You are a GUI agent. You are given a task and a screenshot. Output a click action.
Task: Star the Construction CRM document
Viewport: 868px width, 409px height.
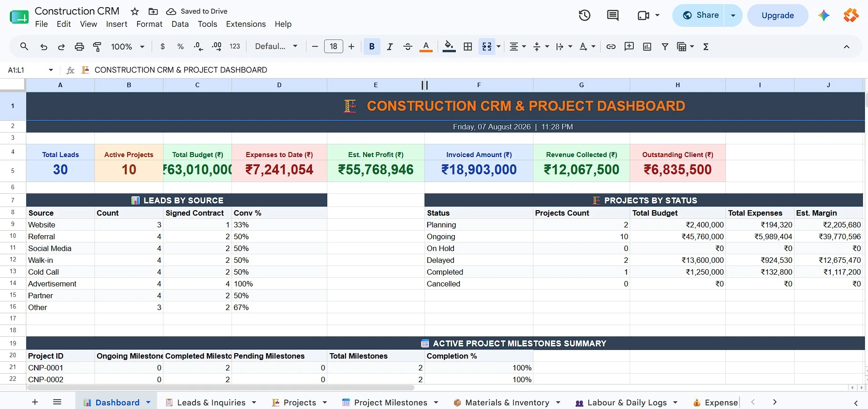[x=135, y=11]
